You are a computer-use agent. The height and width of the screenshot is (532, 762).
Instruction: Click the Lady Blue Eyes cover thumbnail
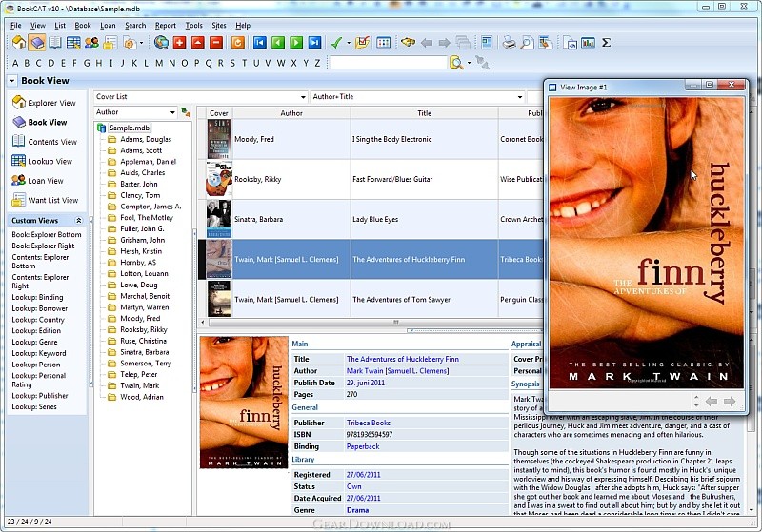coord(219,219)
